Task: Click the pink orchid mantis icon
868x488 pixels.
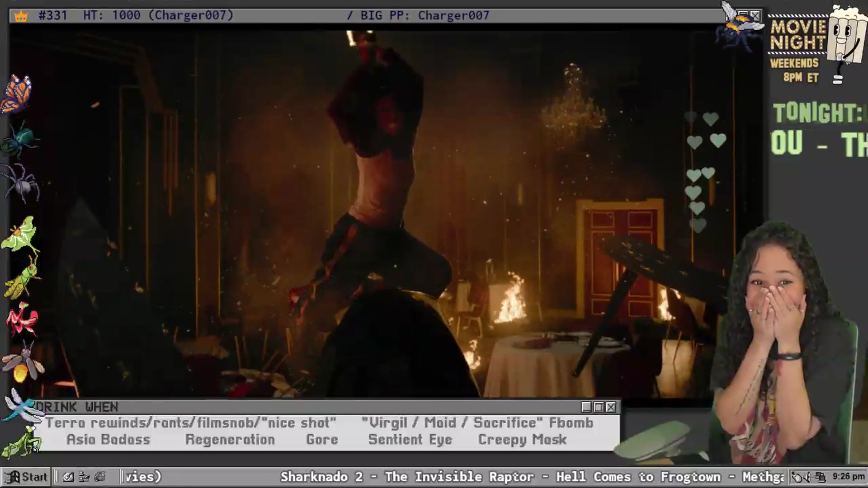Action: 22,319
